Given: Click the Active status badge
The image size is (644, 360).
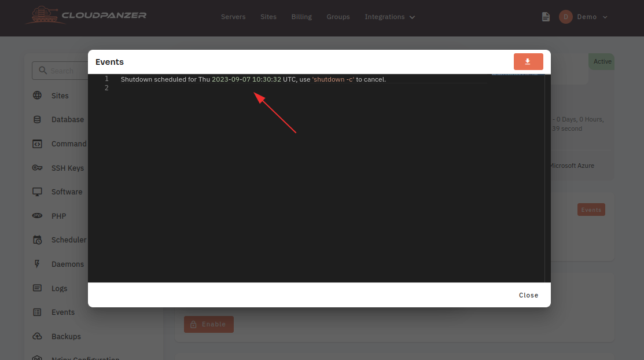Looking at the screenshot, I should click(x=602, y=62).
